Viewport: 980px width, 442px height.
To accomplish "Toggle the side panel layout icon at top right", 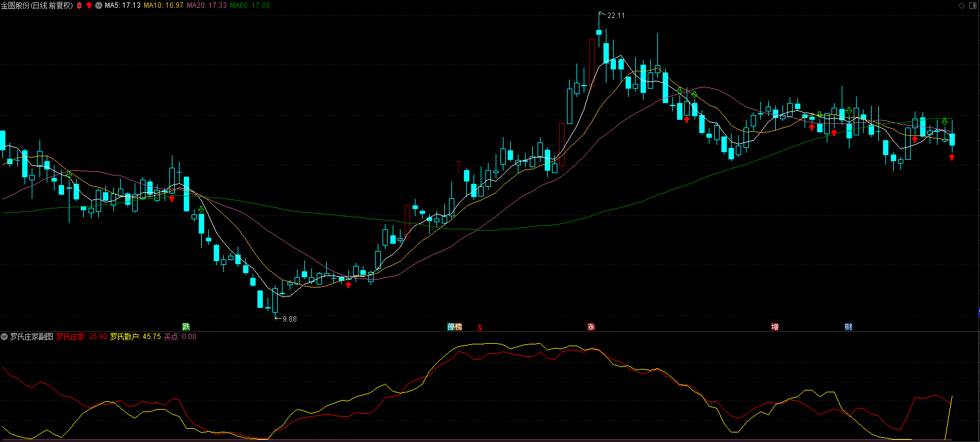I will [x=973, y=5].
